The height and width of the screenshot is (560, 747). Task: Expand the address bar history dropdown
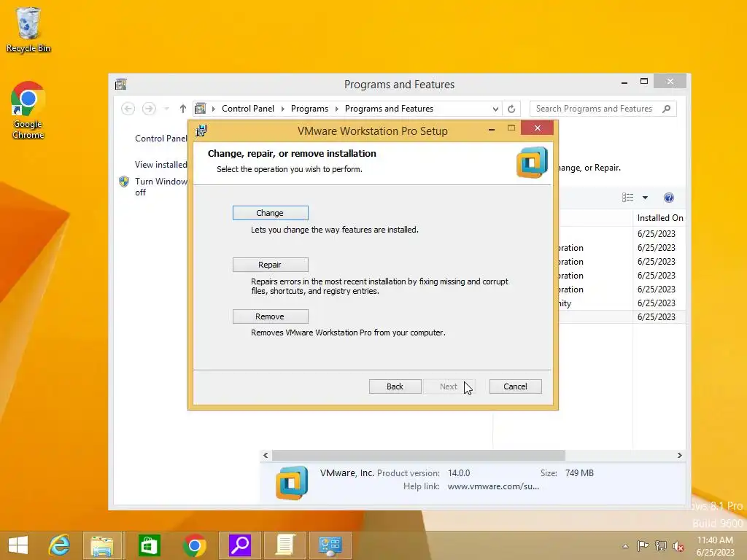coord(495,109)
